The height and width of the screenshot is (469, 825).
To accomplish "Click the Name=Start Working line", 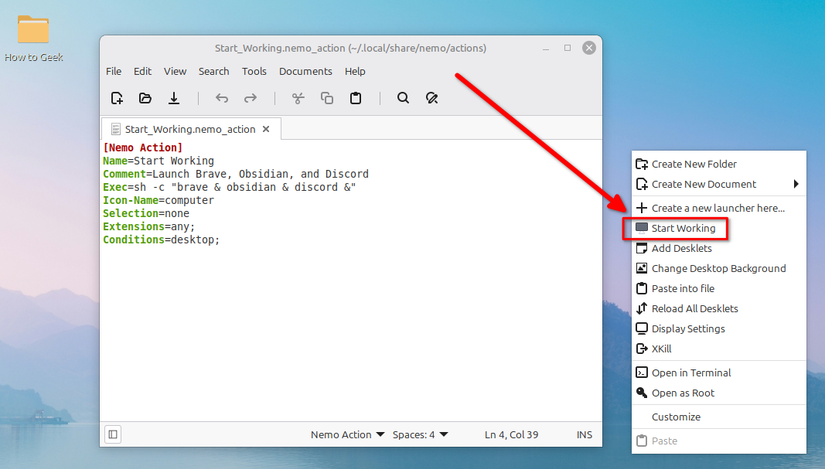I will point(158,161).
